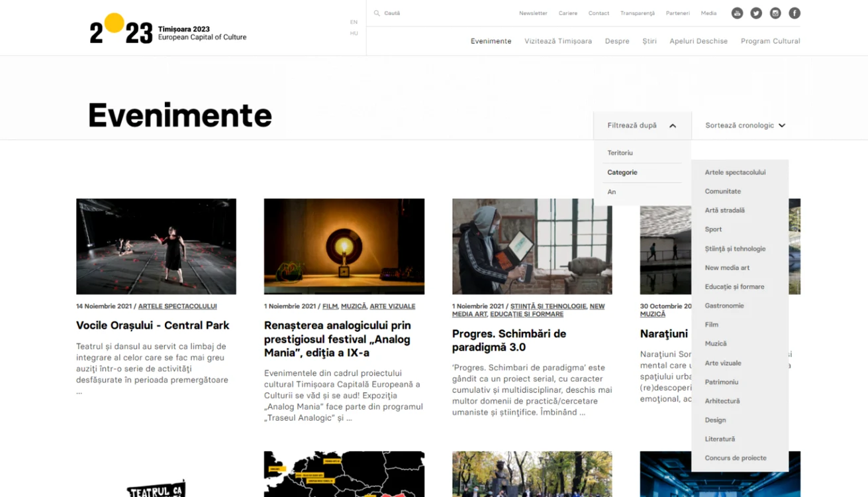Click the ARTE VIZUALE tag on Analog Mania event
Image resolution: width=868 pixels, height=497 pixels.
pos(393,306)
